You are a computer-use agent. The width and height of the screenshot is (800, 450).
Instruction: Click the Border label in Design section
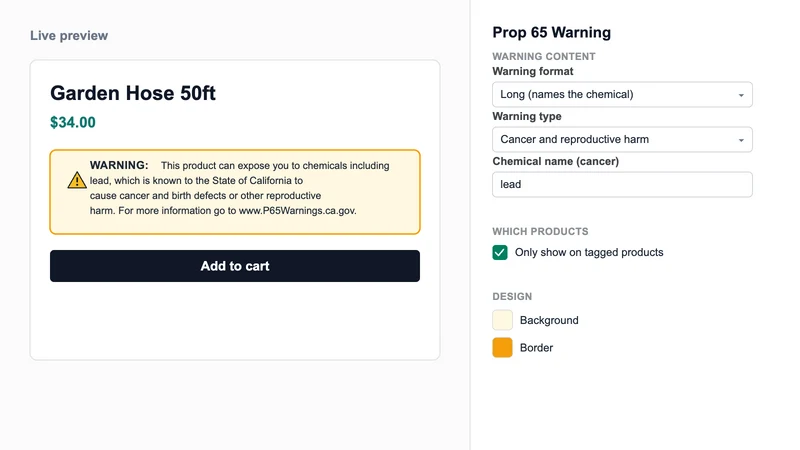(536, 347)
